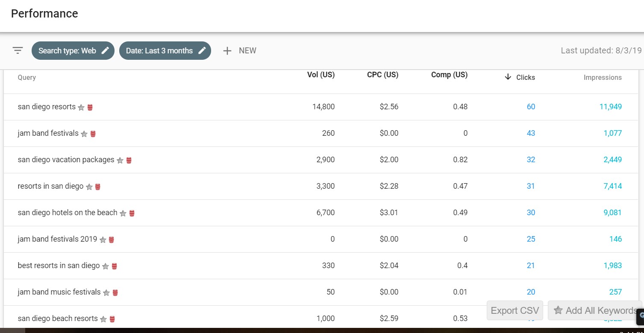
Task: Open the filter icon beside the search chips
Action: [17, 50]
